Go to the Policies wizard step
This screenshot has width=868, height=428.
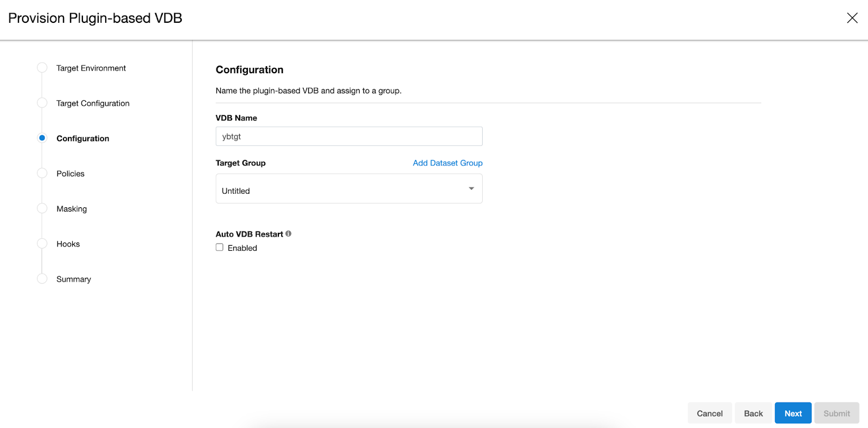click(71, 174)
